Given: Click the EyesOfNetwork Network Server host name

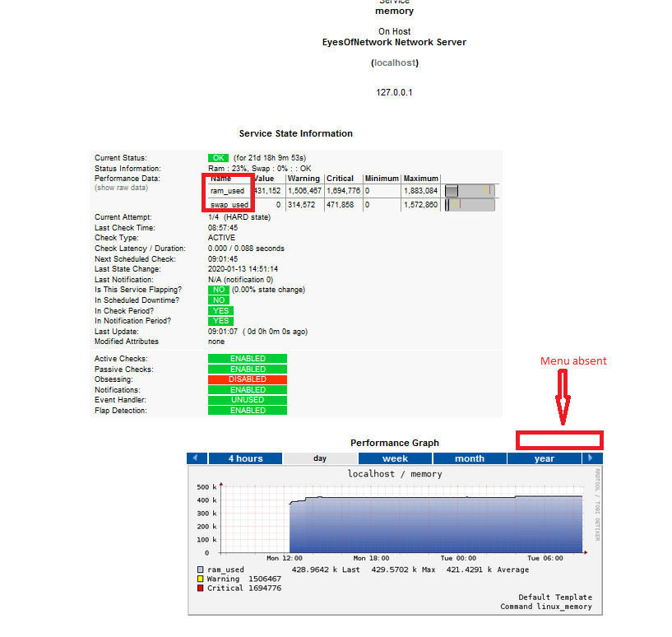Looking at the screenshot, I should 394,42.
